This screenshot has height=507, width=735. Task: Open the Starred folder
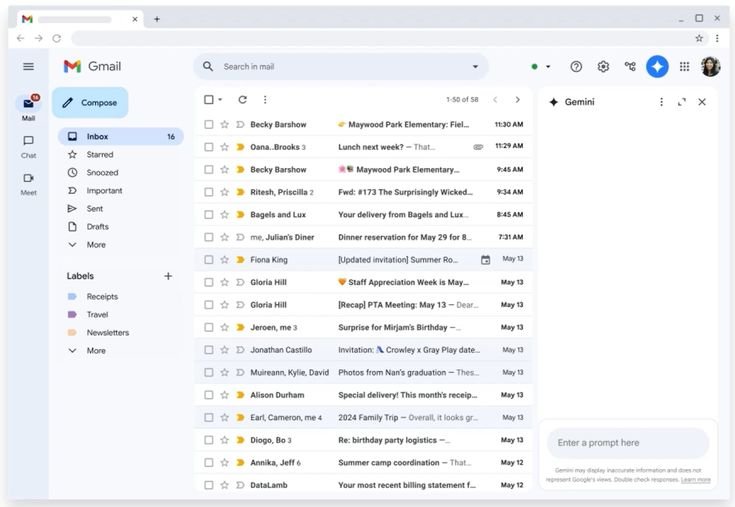point(99,155)
